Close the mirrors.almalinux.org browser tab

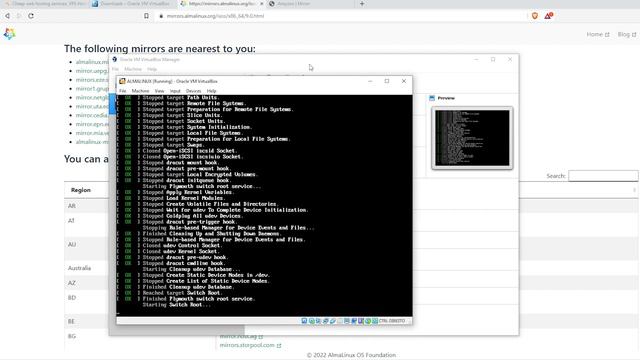pyautogui.click(x=262, y=4)
